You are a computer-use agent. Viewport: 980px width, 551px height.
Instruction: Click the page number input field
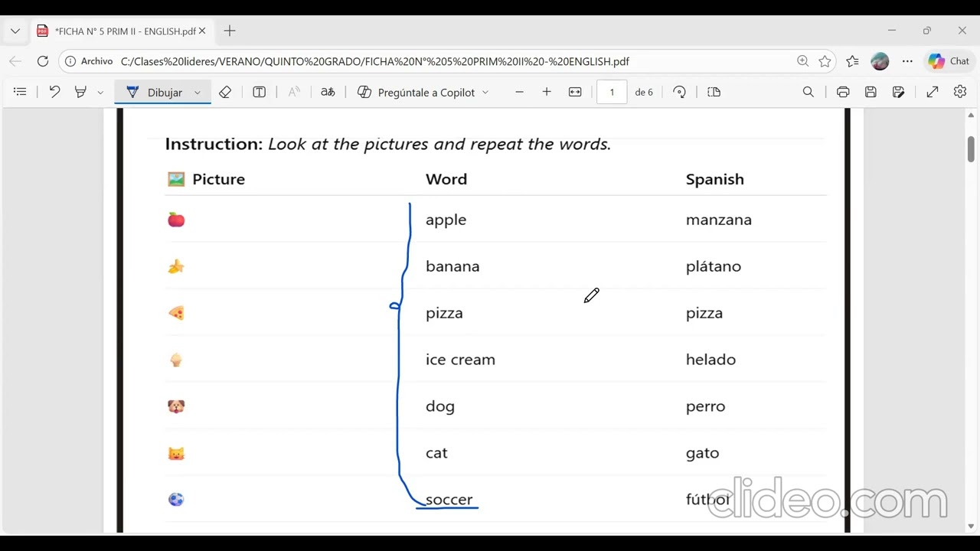tap(612, 92)
